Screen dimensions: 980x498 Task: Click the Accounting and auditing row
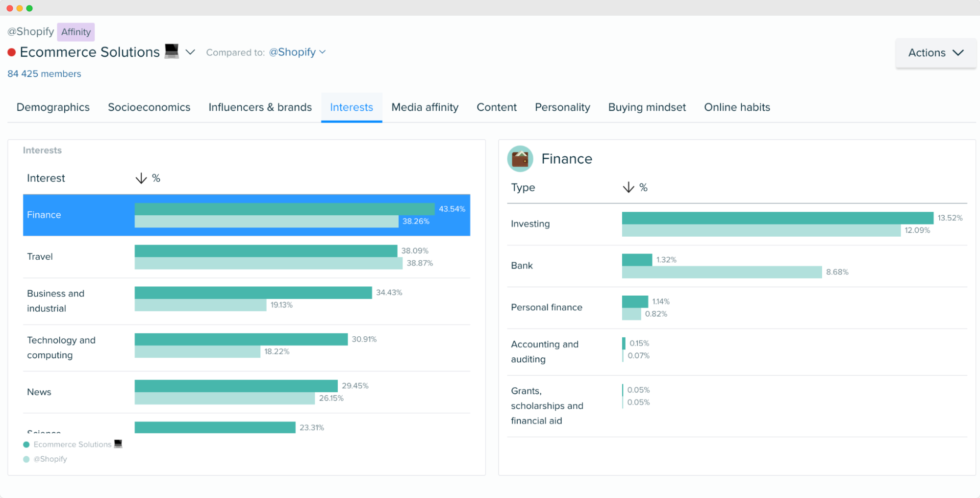737,352
